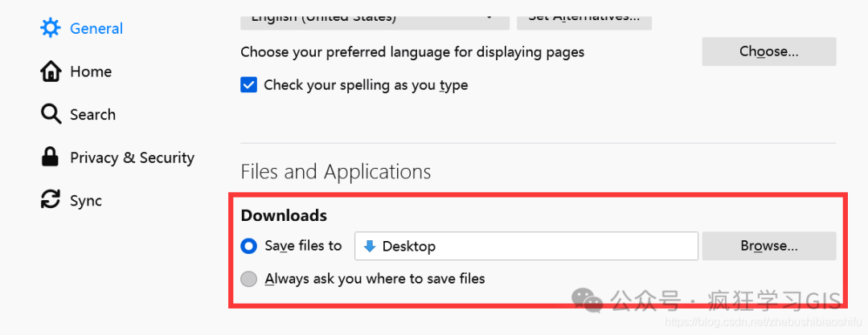The width and height of the screenshot is (868, 335).
Task: Open the Sync settings category
Action: coord(86,201)
